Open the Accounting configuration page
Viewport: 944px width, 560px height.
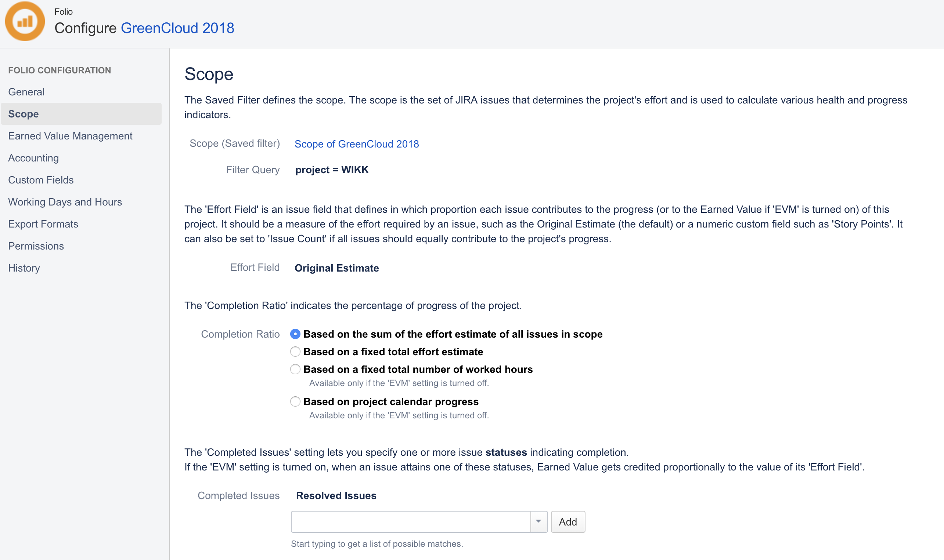(33, 158)
